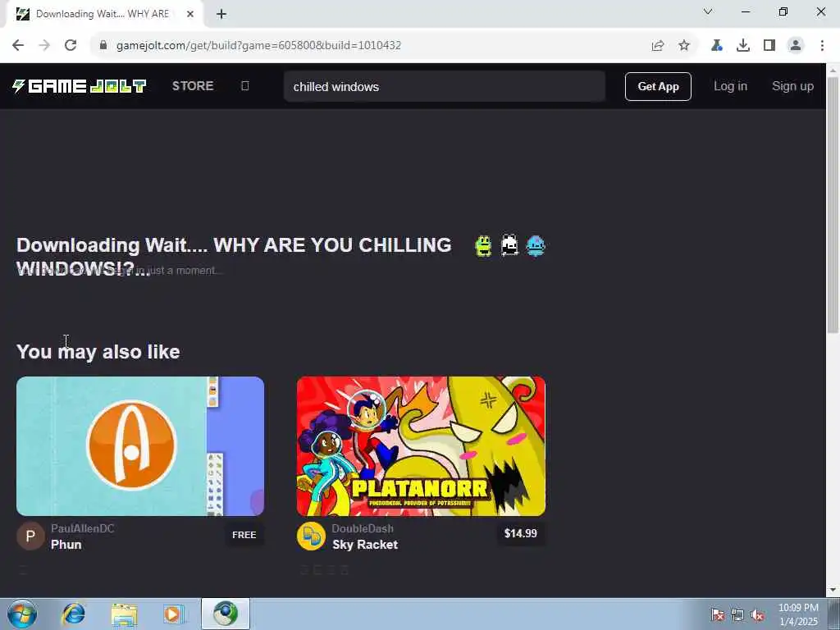This screenshot has width=840, height=630.
Task: View site info via lock icon
Action: [x=103, y=46]
